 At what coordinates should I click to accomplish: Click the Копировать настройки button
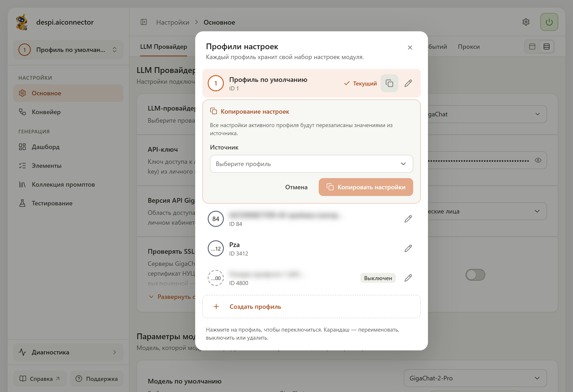coord(366,187)
